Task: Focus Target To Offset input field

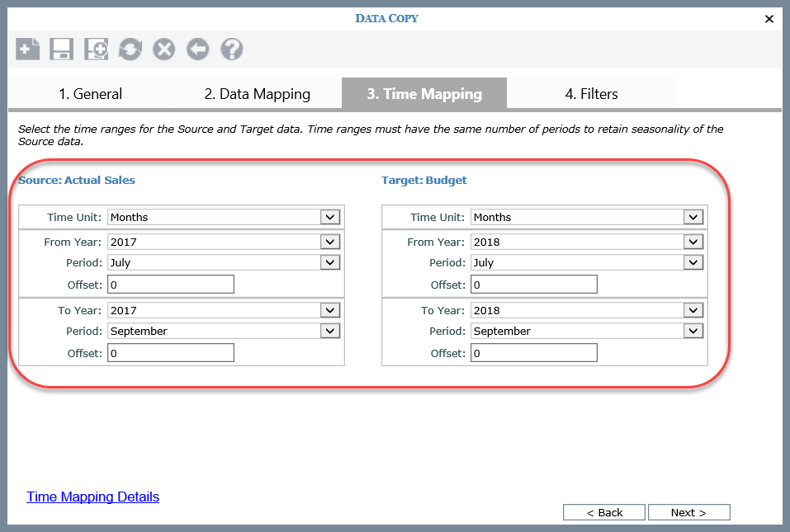Action: (534, 353)
